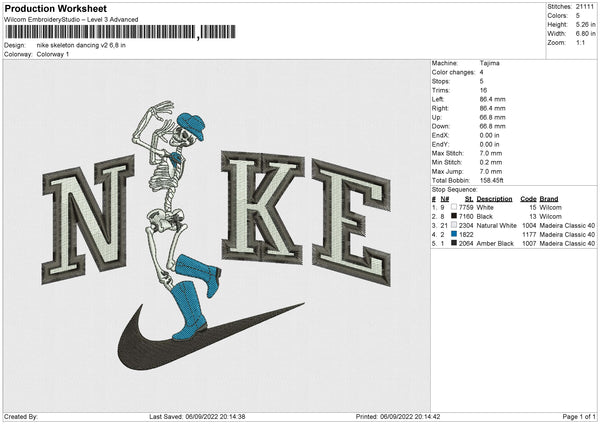Click the 'Max Jump:' label
The width and height of the screenshot is (600, 424).
click(448, 171)
